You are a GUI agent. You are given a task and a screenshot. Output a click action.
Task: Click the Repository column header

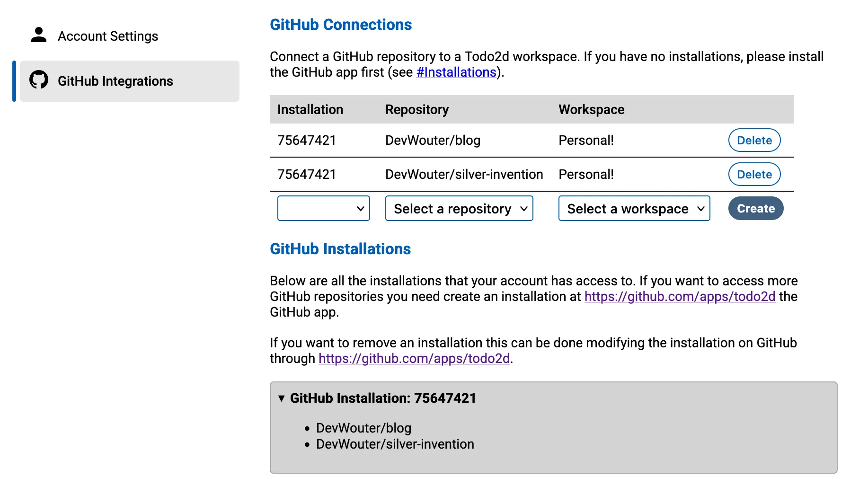[x=417, y=109]
